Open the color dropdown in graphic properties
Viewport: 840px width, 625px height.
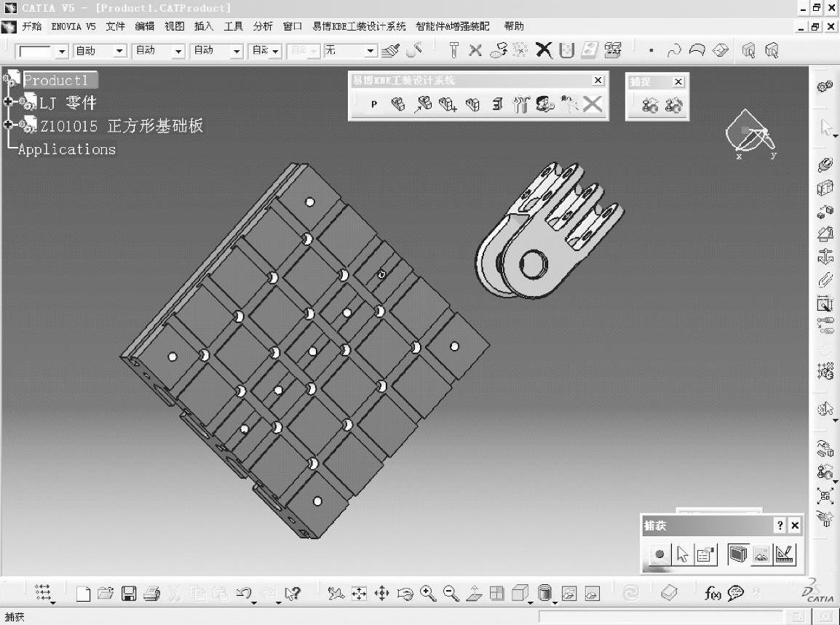click(62, 52)
